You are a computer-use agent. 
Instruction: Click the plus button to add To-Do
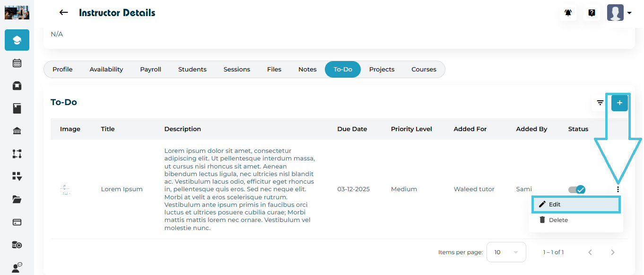point(619,103)
